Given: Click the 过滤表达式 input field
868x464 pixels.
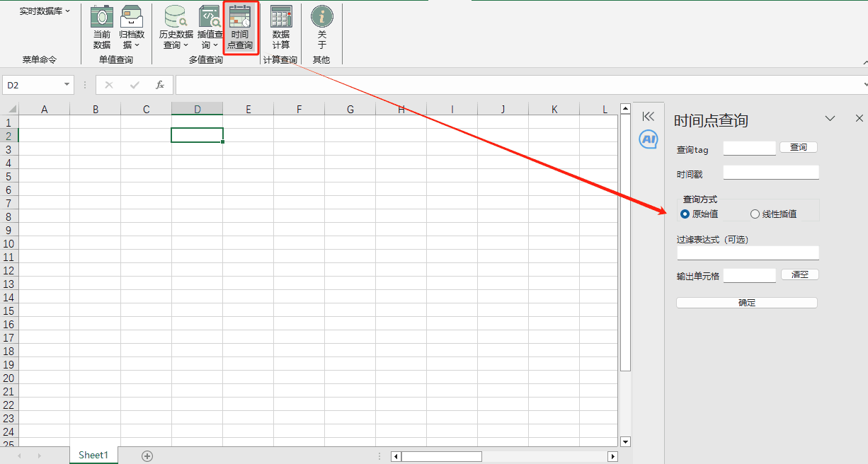Looking at the screenshot, I should point(748,253).
